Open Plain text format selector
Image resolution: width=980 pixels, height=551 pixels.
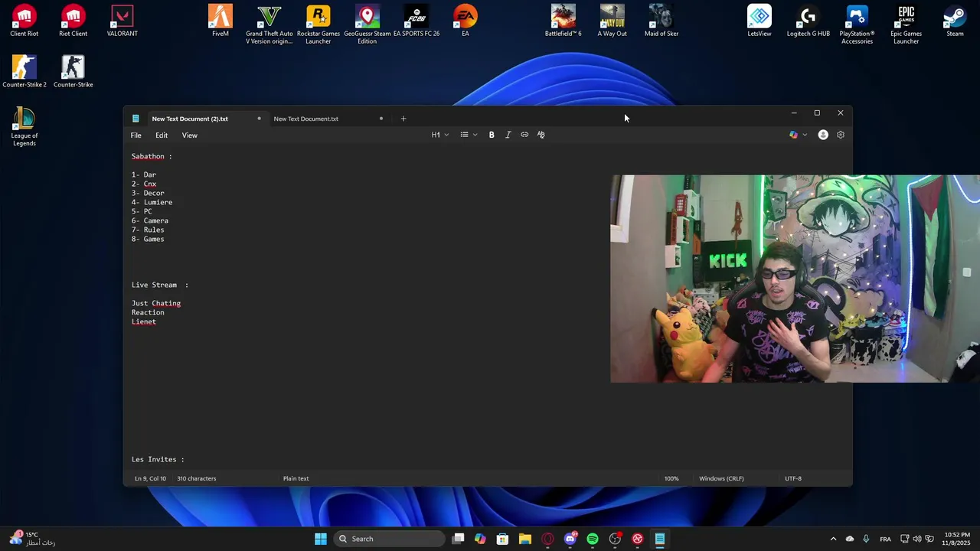296,478
